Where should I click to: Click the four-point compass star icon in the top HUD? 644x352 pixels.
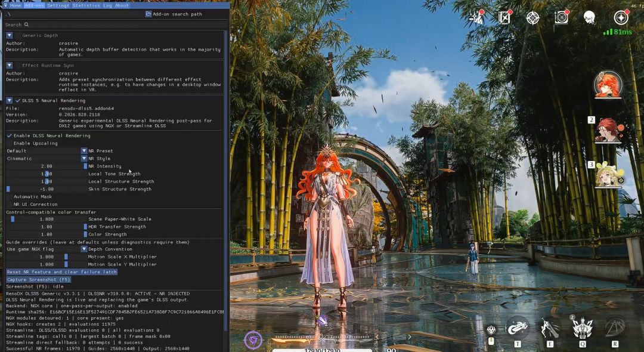532,18
